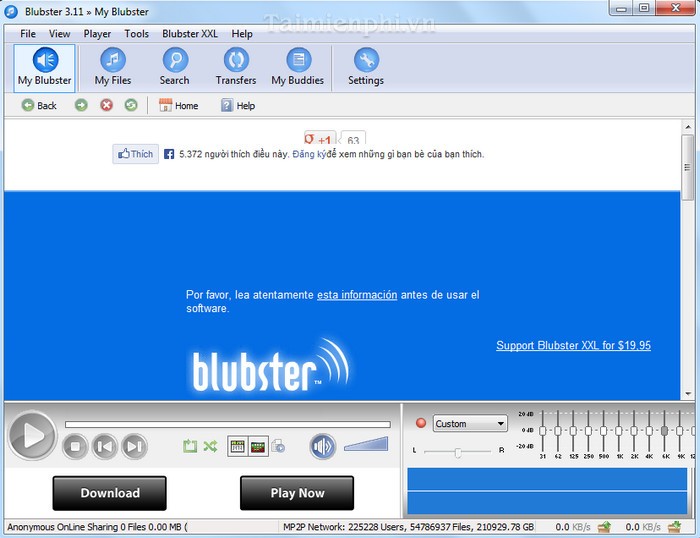
Task: Open the My Buddies section
Action: click(298, 68)
